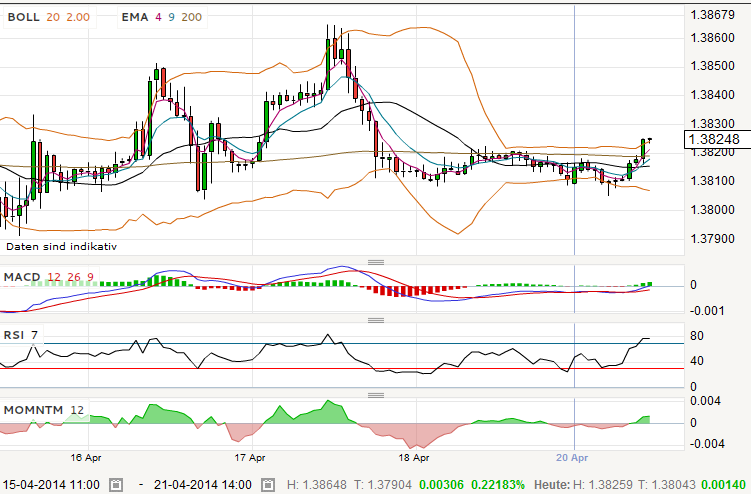This screenshot has width=751, height=494.
Task: Grab the resize handle above MOMNTM panel
Action: click(x=376, y=395)
